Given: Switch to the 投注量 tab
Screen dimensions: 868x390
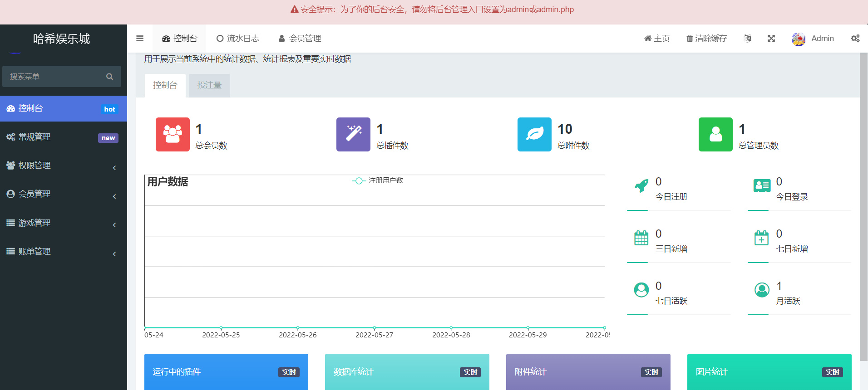Looking at the screenshot, I should coord(209,85).
